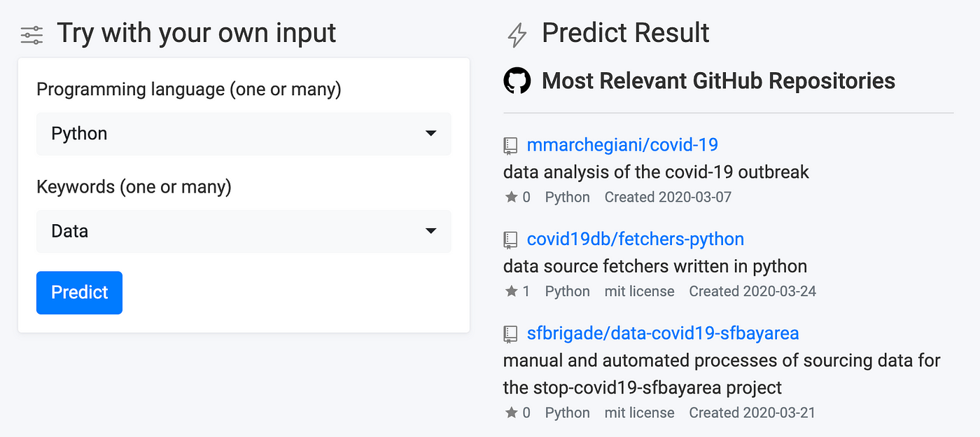The height and width of the screenshot is (437, 980).
Task: Click the Most Relevant GitHub Repositories heading
Action: coord(718,81)
